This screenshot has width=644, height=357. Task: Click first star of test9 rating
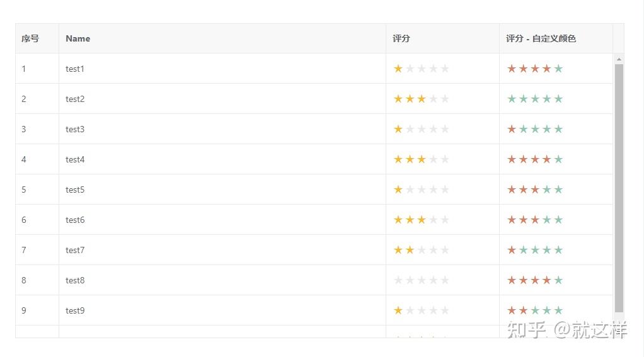click(x=398, y=310)
